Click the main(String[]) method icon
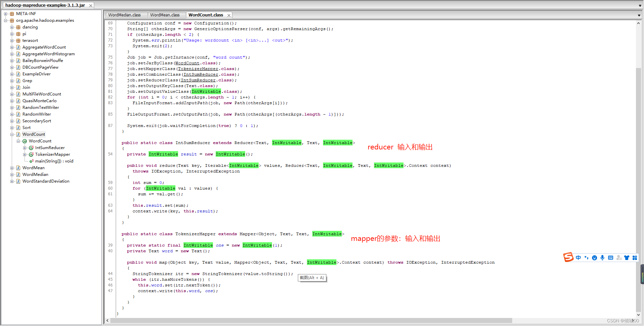644x326 pixels. [x=31, y=161]
